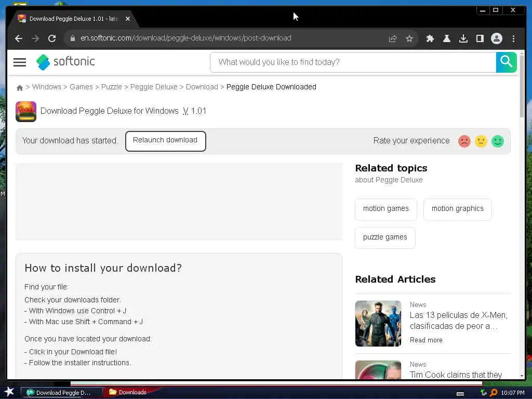Rate experience with green happy face
Screen dimensions: 532x399
497,141
